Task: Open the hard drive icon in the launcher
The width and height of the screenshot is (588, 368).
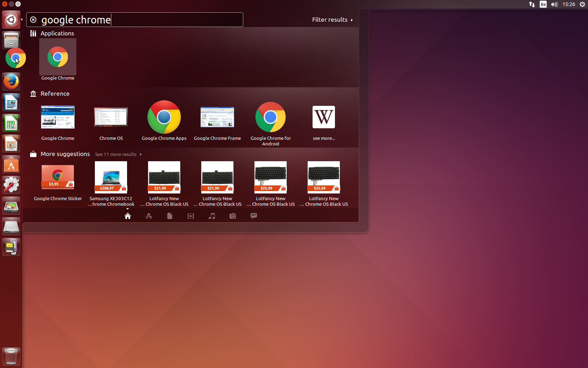Action: pyautogui.click(x=11, y=227)
